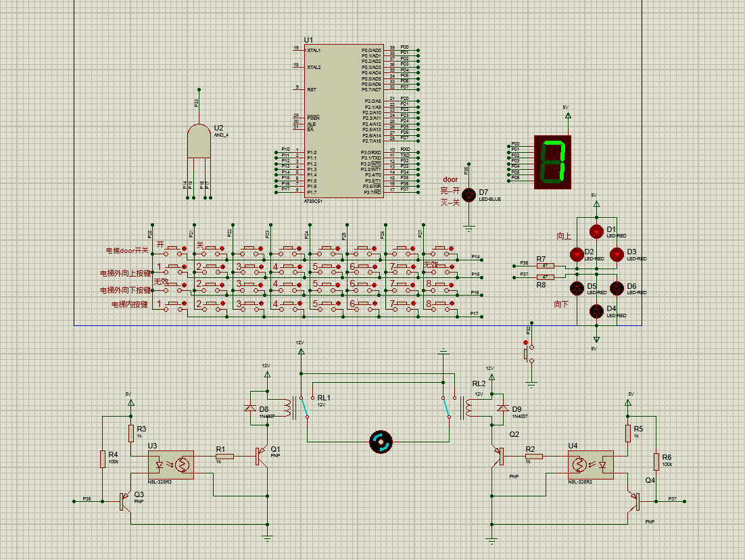Select resistor R4 100k

pyautogui.click(x=103, y=459)
